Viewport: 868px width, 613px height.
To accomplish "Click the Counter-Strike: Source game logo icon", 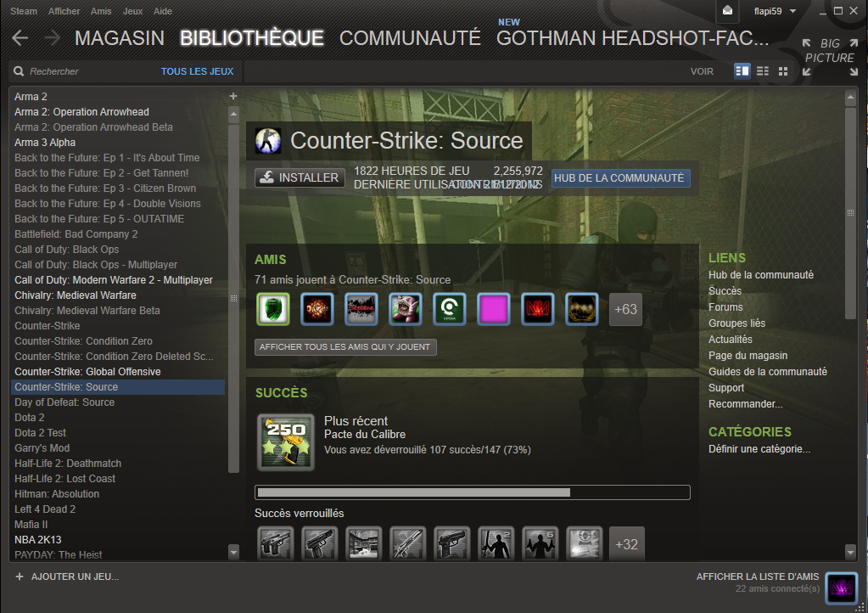I will coord(268,140).
